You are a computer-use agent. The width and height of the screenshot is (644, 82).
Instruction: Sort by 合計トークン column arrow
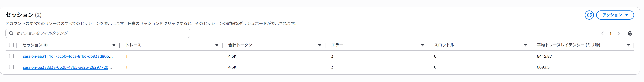pyautogui.click(x=320, y=45)
